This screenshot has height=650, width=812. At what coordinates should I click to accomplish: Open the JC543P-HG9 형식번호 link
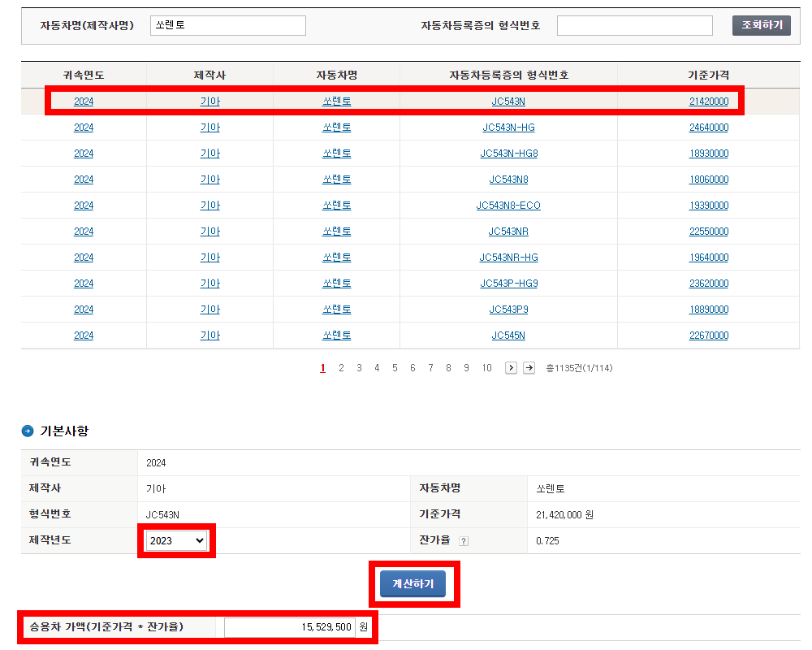click(x=508, y=284)
